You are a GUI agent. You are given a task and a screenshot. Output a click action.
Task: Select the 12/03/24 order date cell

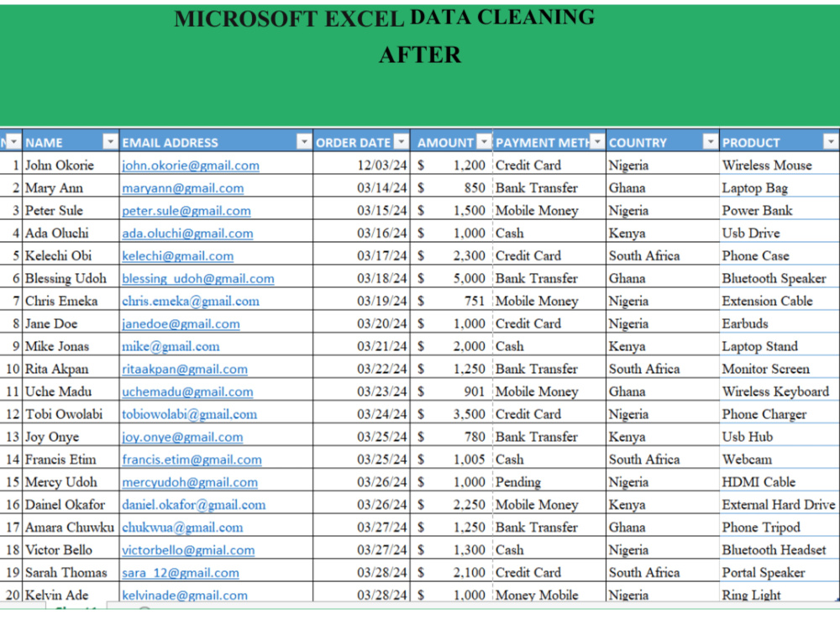pyautogui.click(x=361, y=165)
